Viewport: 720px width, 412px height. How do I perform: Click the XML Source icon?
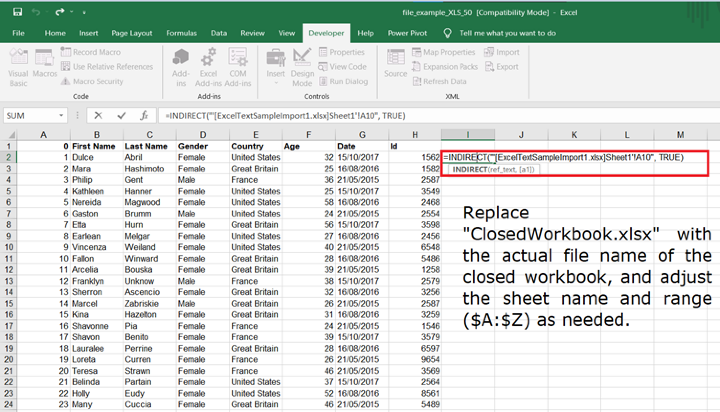[x=395, y=62]
